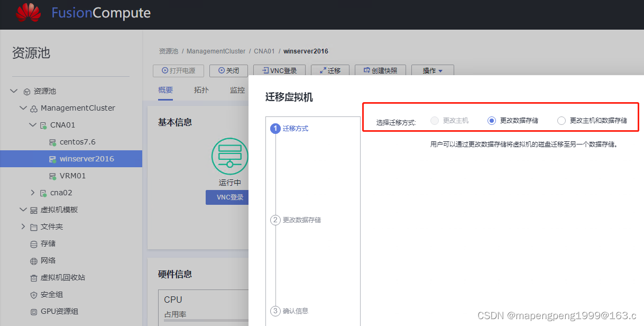Go to step 3 确认信息
The height and width of the screenshot is (326, 644).
click(290, 311)
